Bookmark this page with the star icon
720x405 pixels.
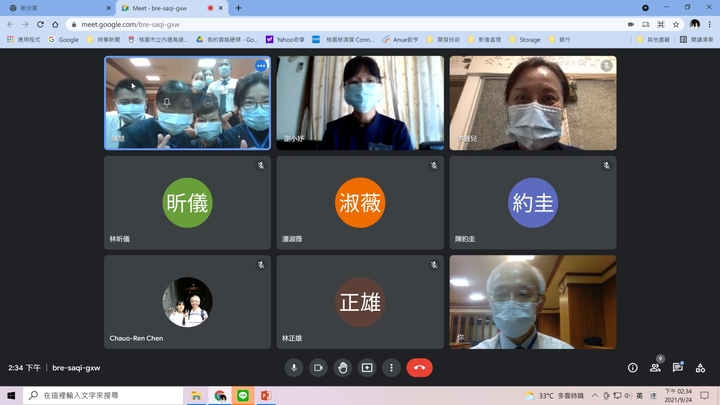coord(677,24)
